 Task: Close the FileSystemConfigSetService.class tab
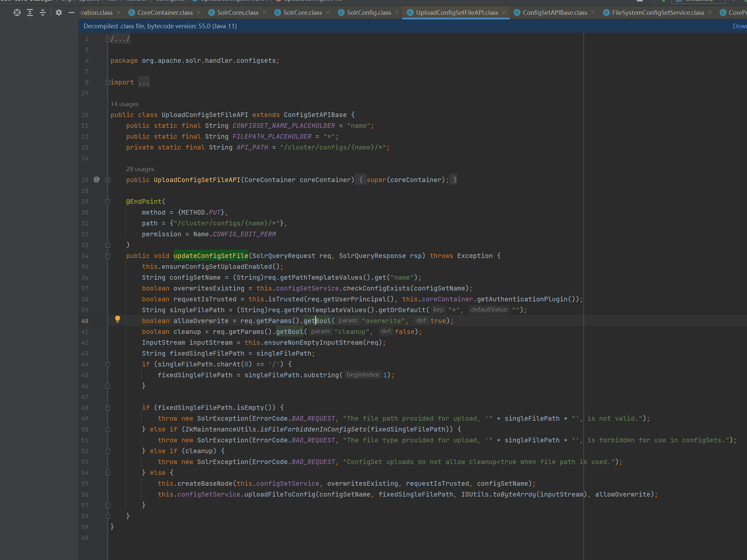(710, 12)
